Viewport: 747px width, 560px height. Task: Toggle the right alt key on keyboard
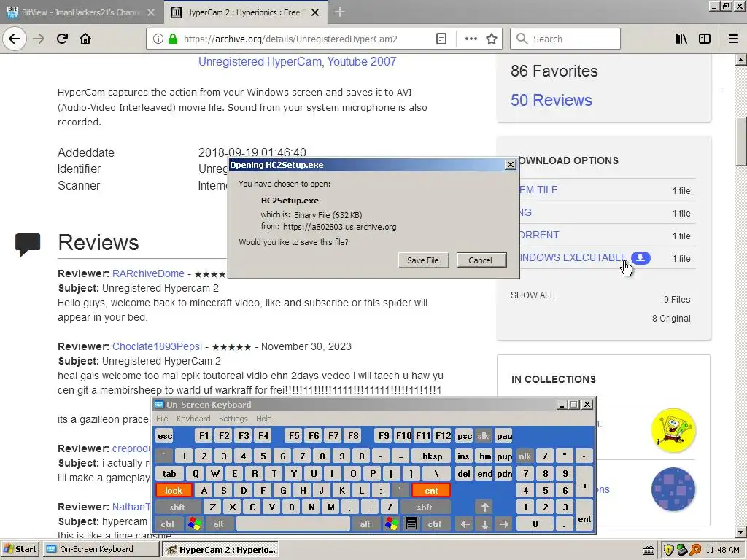[x=365, y=524]
